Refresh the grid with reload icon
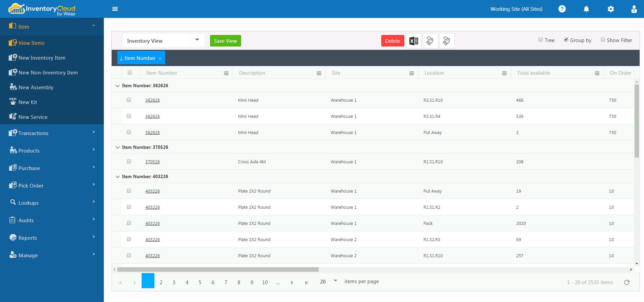Viewport: 644px width, 302px height. pyautogui.click(x=627, y=282)
